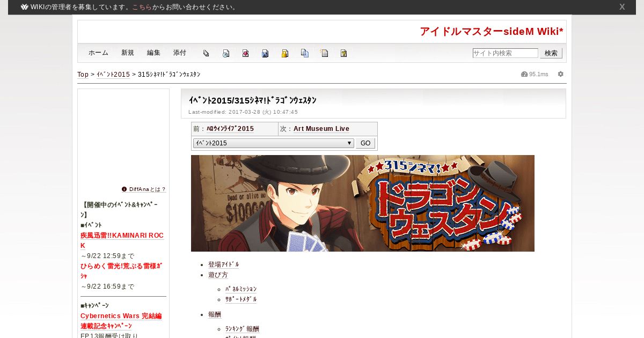644x338 pixels.
Task: Click the blue duplicate pages icon
Action: coord(305,53)
